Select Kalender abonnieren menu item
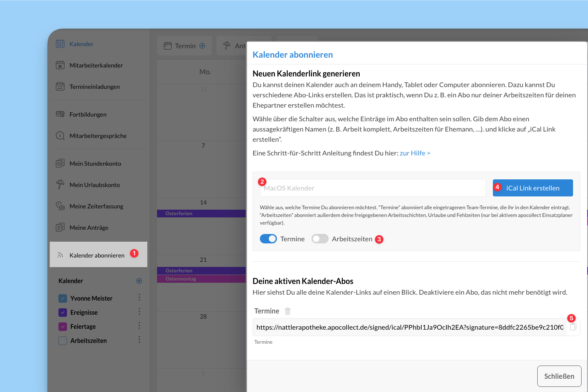The width and height of the screenshot is (588, 392). (97, 255)
